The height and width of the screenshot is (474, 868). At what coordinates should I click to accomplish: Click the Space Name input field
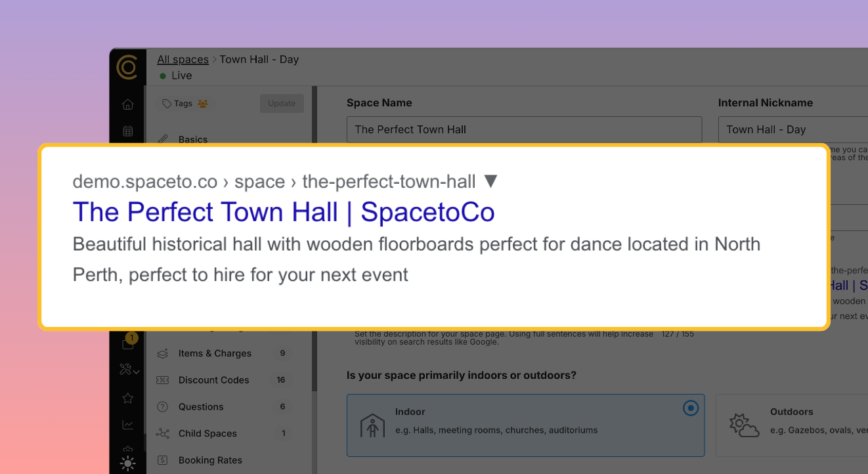[x=524, y=129]
